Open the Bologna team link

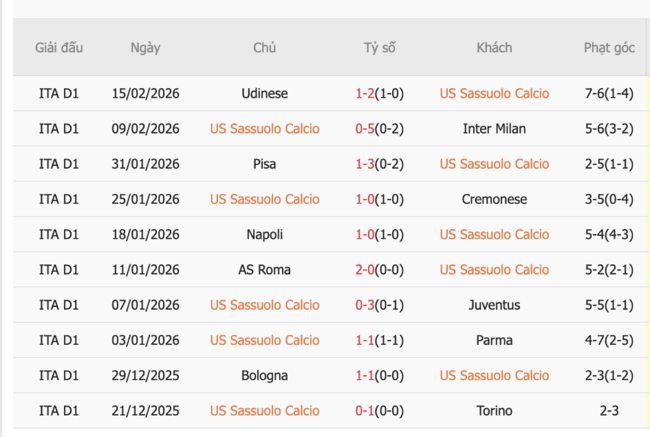tap(264, 375)
